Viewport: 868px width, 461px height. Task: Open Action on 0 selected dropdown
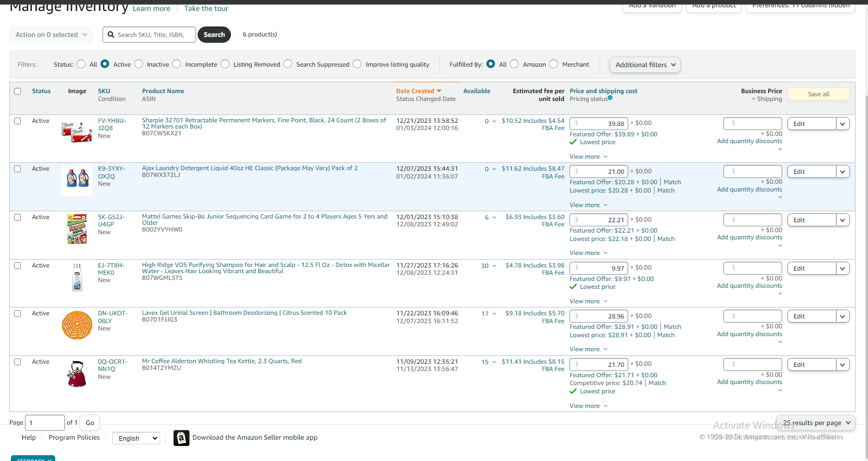[51, 35]
